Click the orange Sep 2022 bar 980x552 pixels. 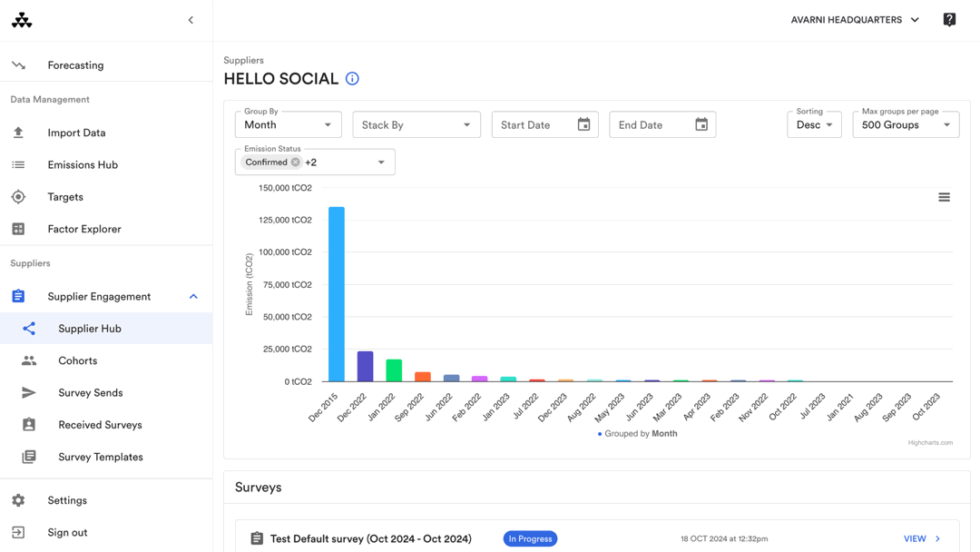423,377
